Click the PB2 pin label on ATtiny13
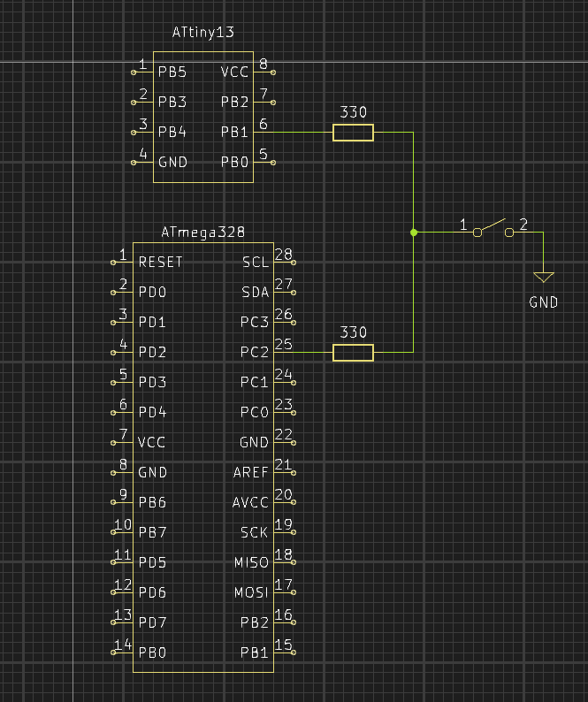The height and width of the screenshot is (702, 588). [x=234, y=102]
